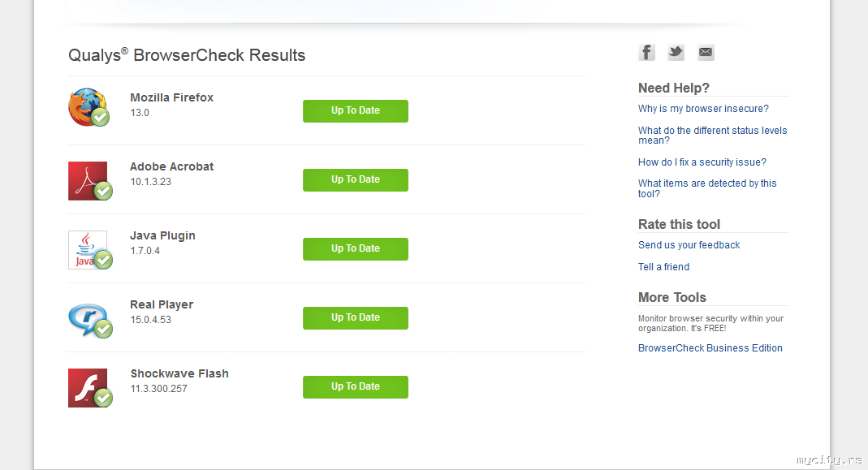
Task: Share results via the Facebook icon
Action: pyautogui.click(x=646, y=53)
